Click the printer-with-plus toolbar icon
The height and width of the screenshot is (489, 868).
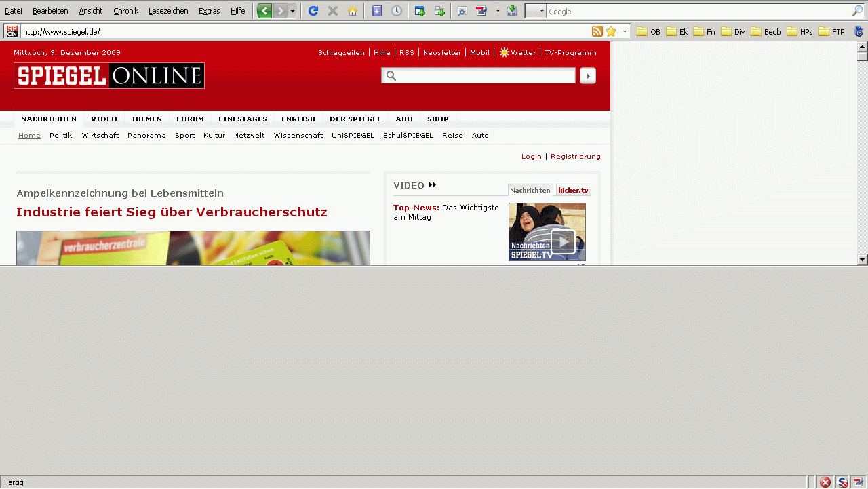(439, 11)
